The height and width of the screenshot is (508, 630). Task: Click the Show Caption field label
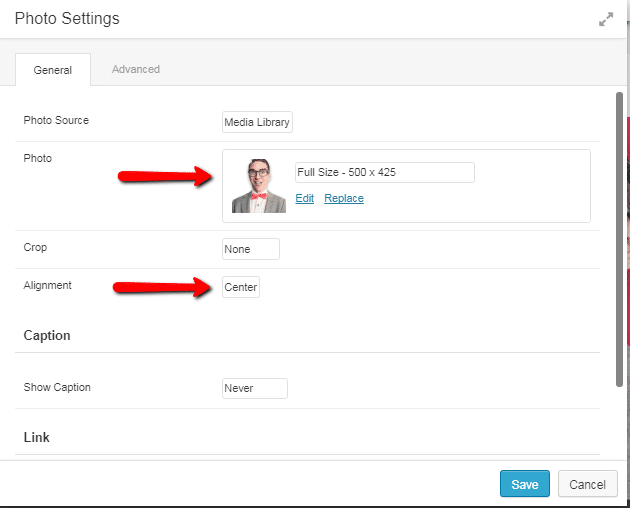57,388
